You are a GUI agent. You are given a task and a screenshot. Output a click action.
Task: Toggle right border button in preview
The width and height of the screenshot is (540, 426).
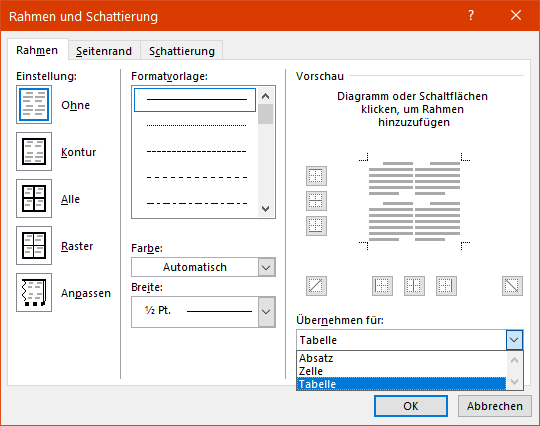446,286
